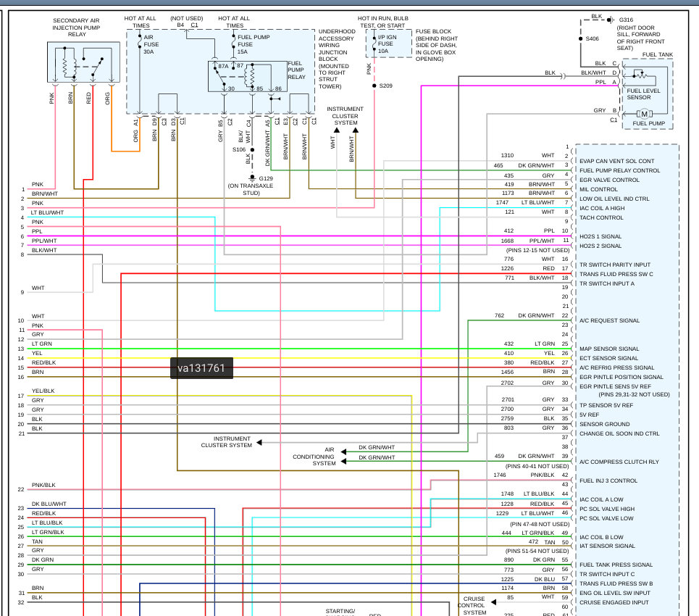Select the (ON TRANSAXLE STUD) note
This screenshot has width=699, height=616.
pyautogui.click(x=251, y=189)
